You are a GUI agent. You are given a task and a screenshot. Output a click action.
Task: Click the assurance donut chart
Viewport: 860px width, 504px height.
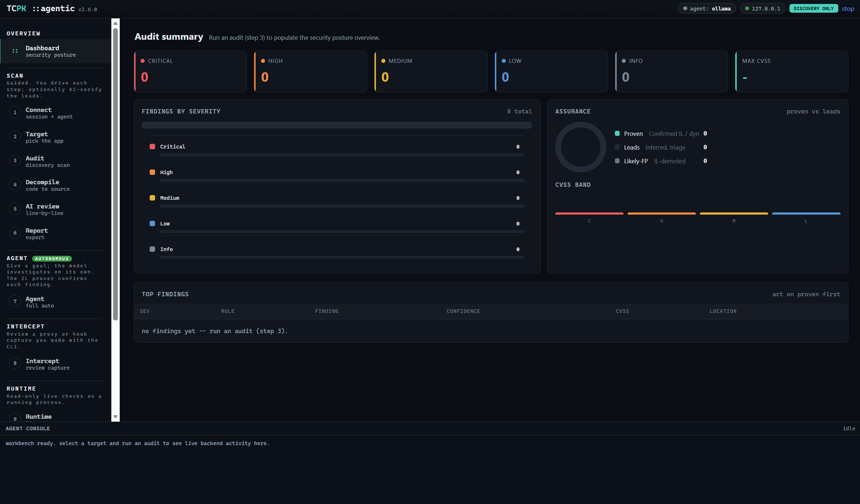581,147
